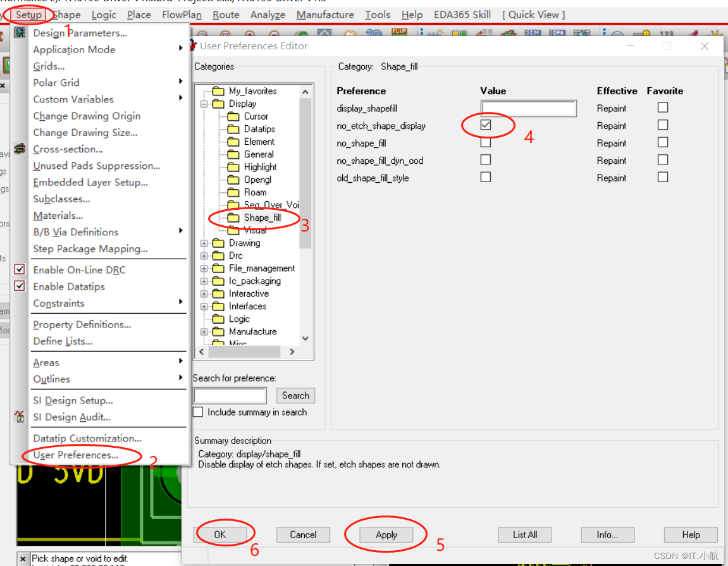Uncheck the no_etch_shape_display value checkbox
The height and width of the screenshot is (566, 728).
pyautogui.click(x=486, y=125)
